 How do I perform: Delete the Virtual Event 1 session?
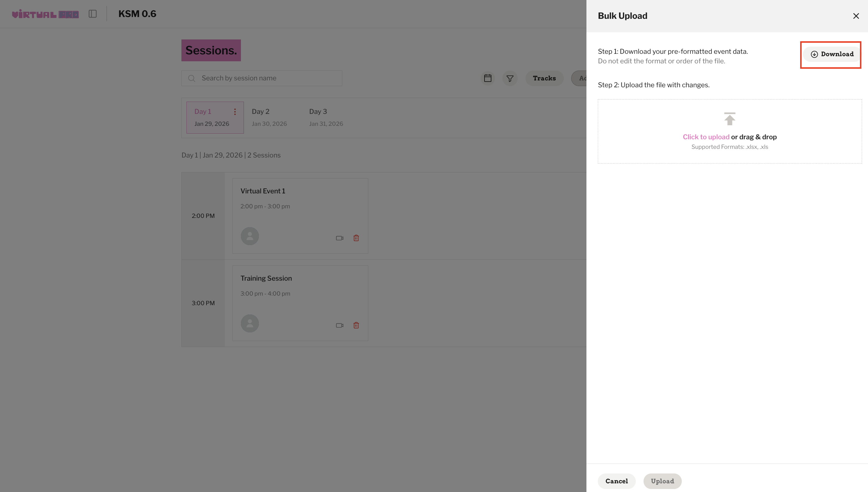coord(356,238)
